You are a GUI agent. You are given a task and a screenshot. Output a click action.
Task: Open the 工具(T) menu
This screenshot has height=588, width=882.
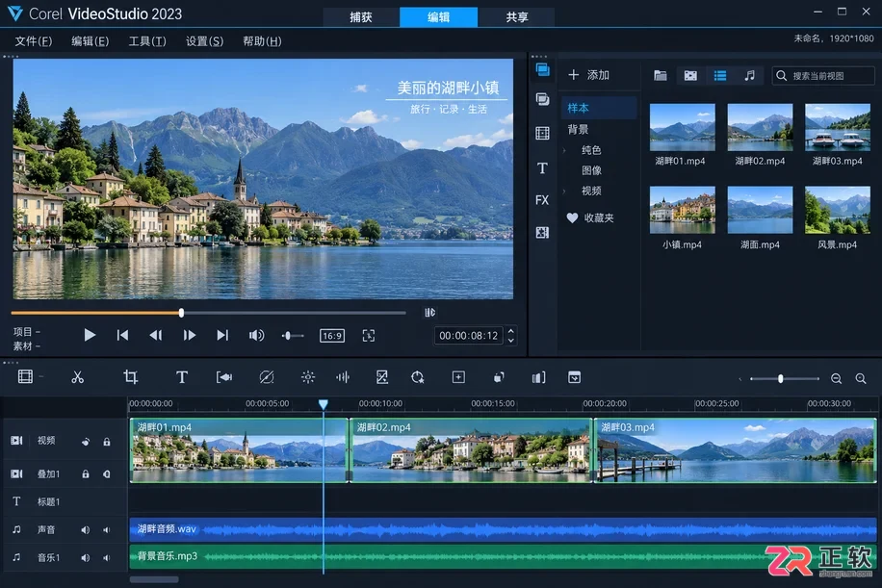[147, 41]
